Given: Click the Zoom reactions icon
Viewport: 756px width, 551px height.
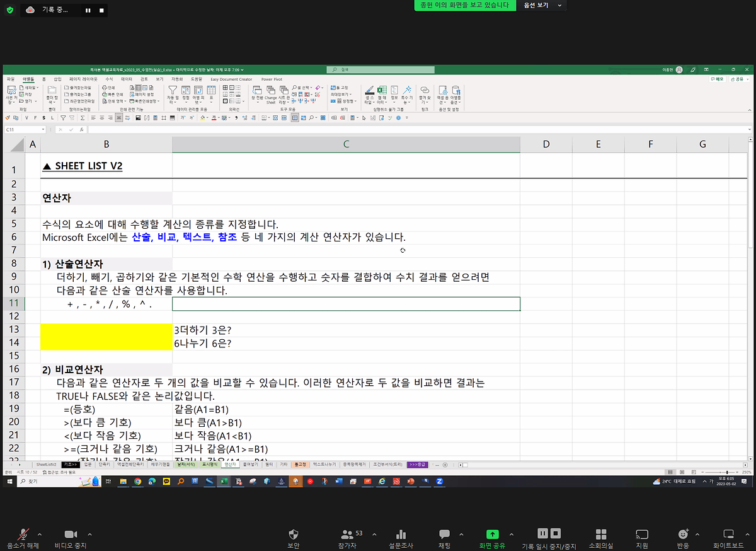Looking at the screenshot, I should 683,538.
